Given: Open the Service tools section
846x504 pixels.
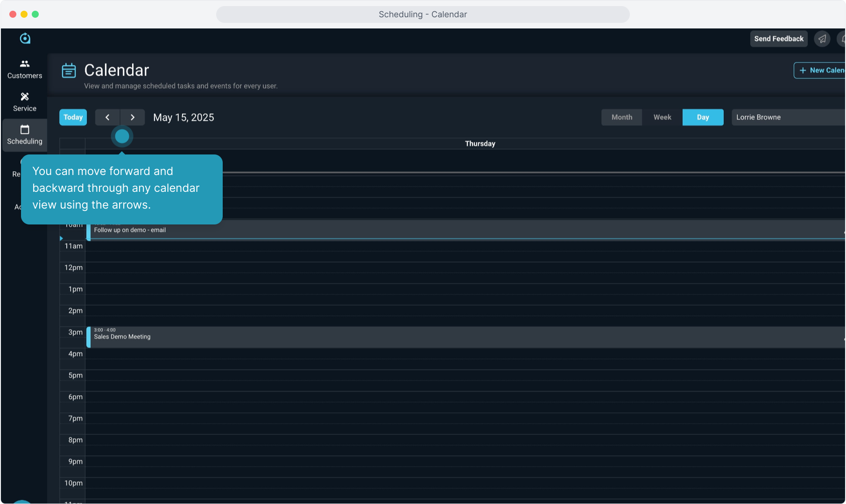Looking at the screenshot, I should pos(25,102).
